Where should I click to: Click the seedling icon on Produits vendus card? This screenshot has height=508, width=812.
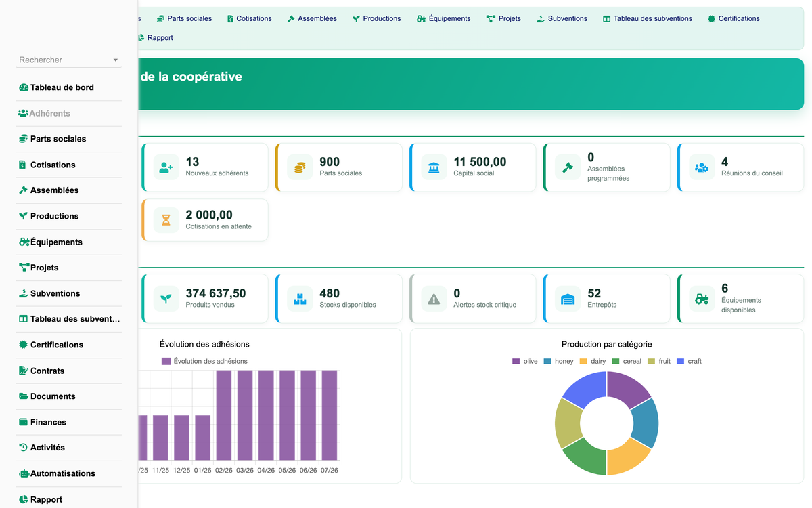coord(166,299)
